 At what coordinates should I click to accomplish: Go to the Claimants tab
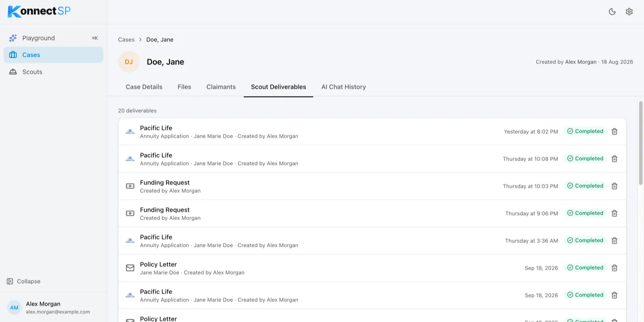coord(221,87)
